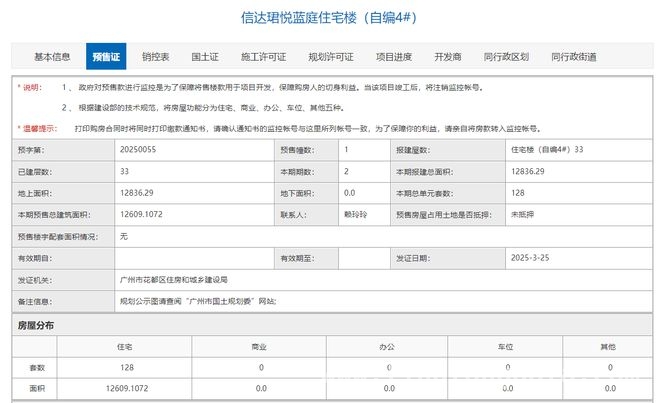Select the 办公 column header
Screen dimensions: 660x403
387,347
